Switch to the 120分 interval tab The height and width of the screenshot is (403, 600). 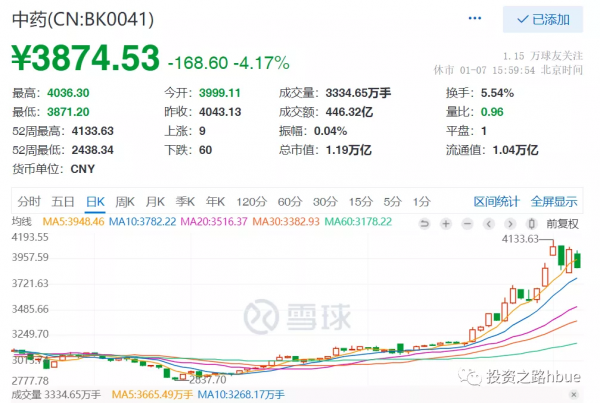251,201
